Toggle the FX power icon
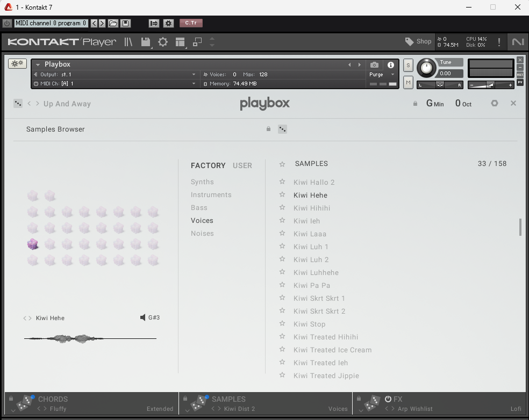This screenshot has height=420, width=529. pos(388,399)
